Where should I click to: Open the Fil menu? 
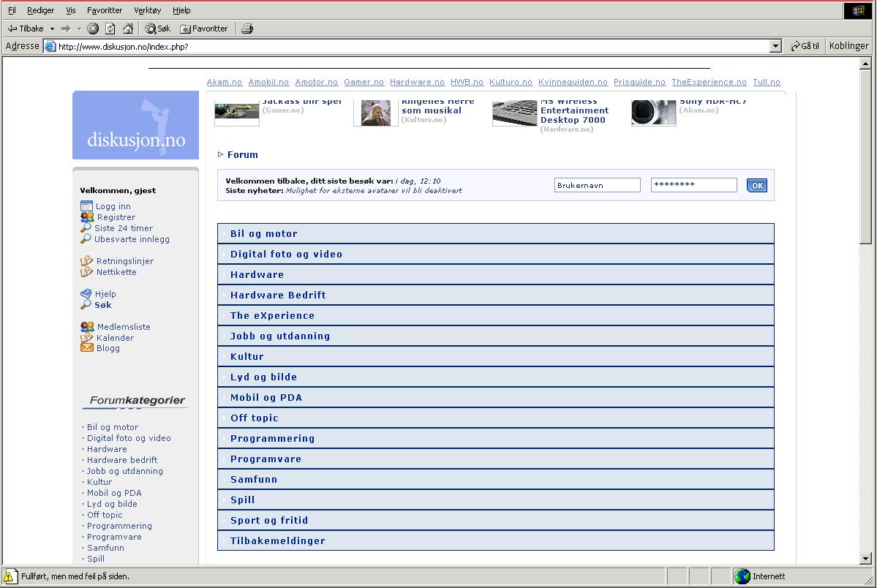pyautogui.click(x=12, y=10)
